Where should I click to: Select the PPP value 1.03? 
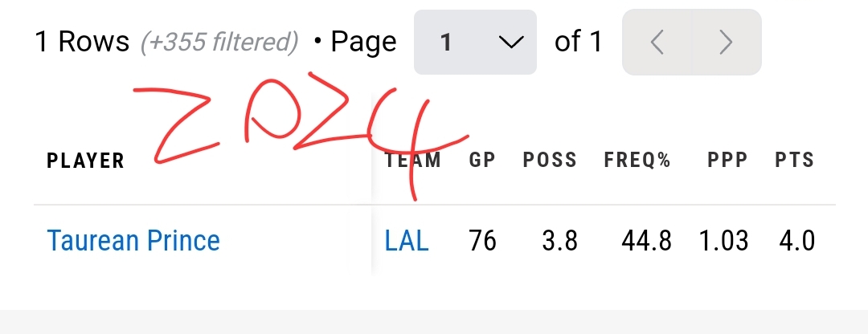[x=724, y=241]
